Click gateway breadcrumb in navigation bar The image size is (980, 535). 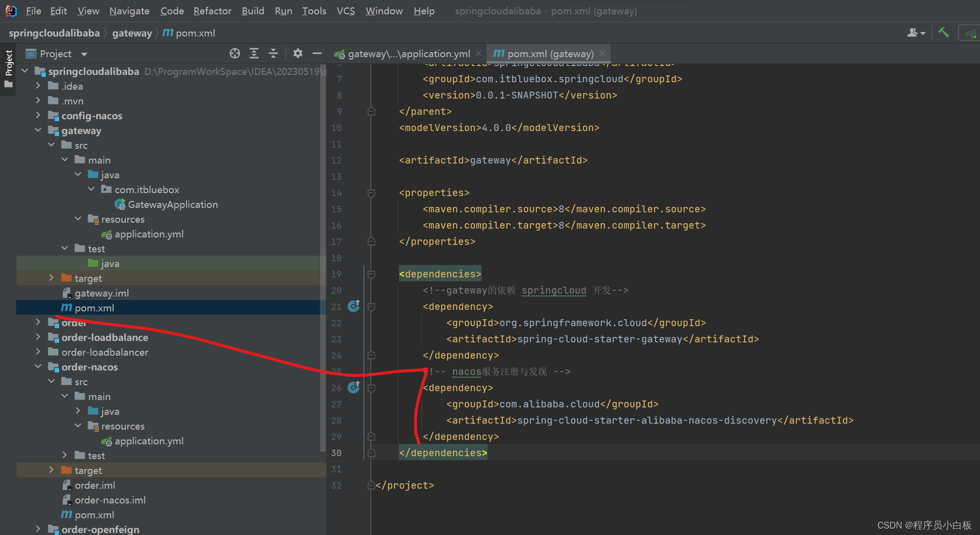pos(131,33)
